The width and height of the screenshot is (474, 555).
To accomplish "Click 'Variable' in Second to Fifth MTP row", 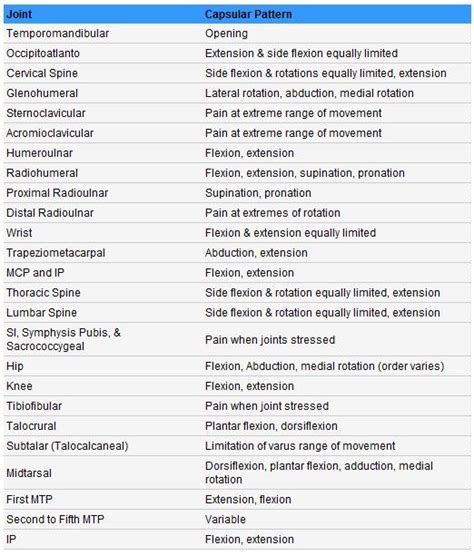I will point(225,519).
